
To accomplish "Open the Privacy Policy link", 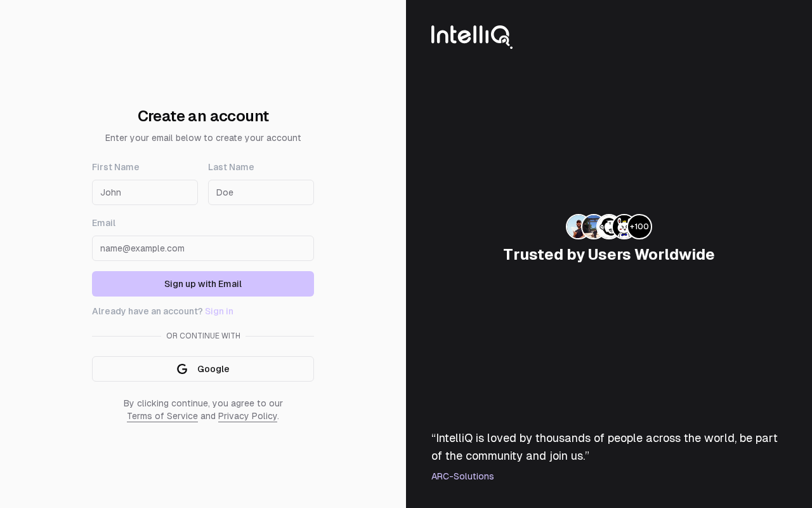I will [247, 416].
